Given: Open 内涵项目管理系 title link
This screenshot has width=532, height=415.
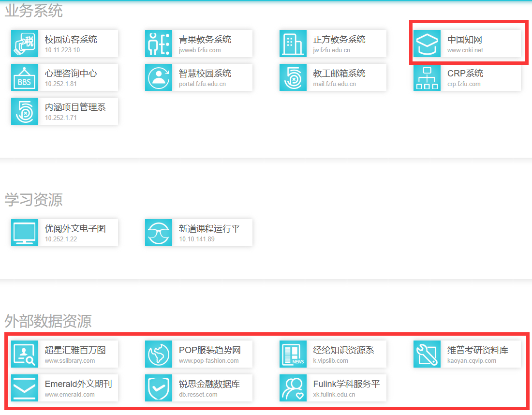Looking at the screenshot, I should click(x=75, y=107).
